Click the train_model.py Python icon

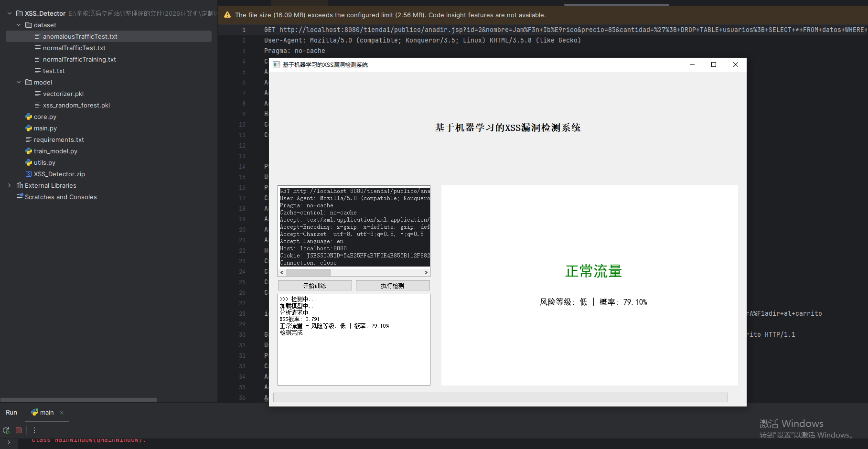[29, 151]
